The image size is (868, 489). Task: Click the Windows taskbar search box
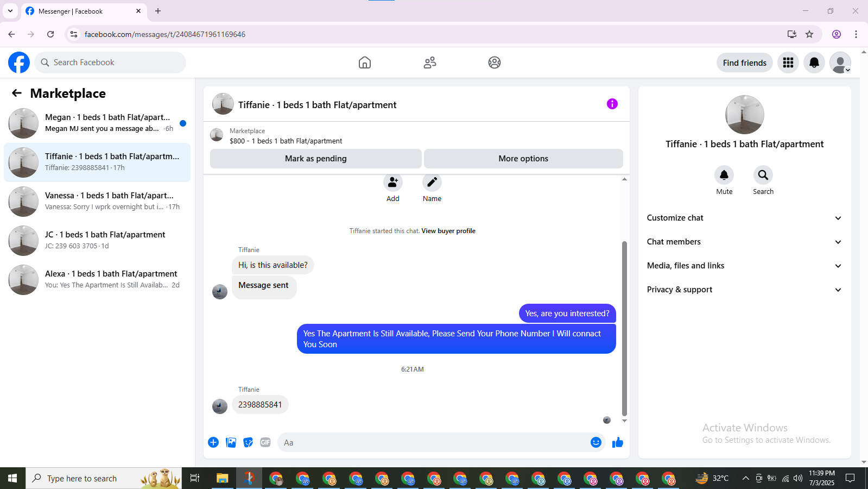[x=104, y=478]
